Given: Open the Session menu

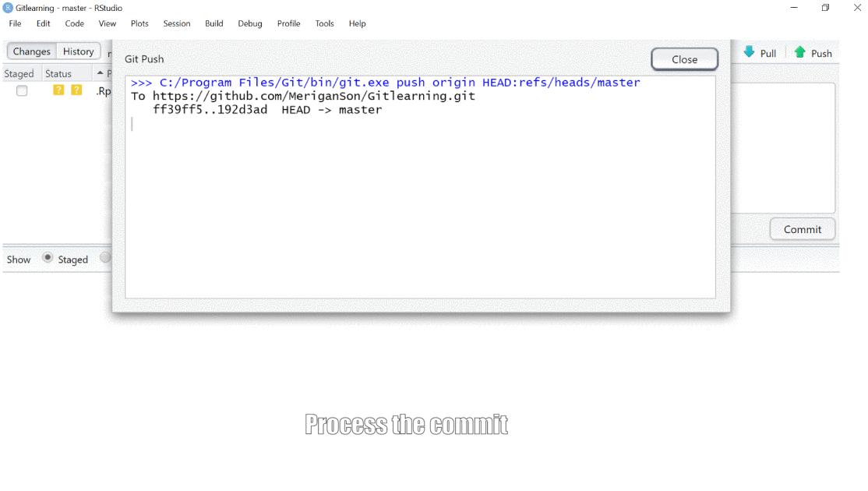Looking at the screenshot, I should click(177, 23).
